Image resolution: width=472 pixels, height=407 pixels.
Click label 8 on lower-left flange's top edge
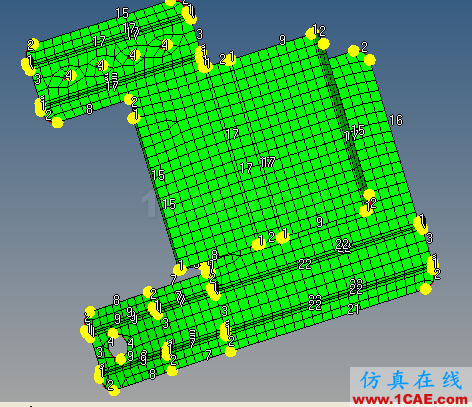(x=116, y=300)
